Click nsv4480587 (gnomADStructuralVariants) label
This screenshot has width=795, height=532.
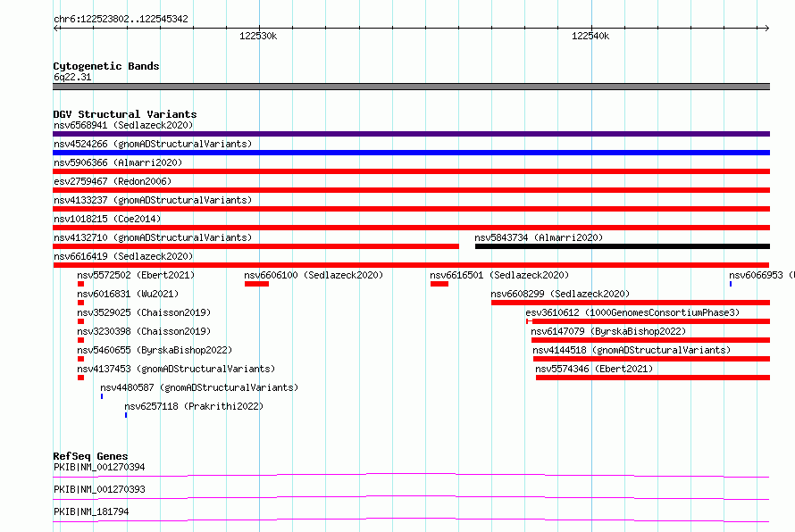click(x=199, y=387)
